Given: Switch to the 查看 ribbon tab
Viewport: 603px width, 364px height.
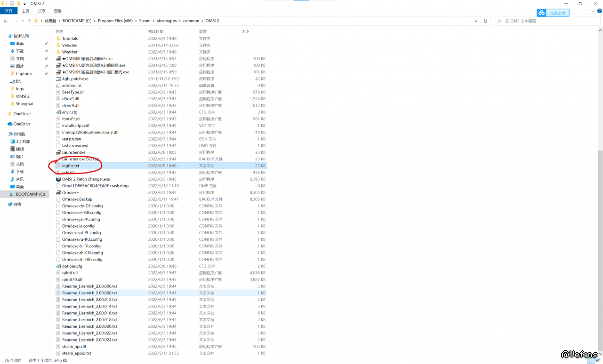Looking at the screenshot, I should point(57,11).
